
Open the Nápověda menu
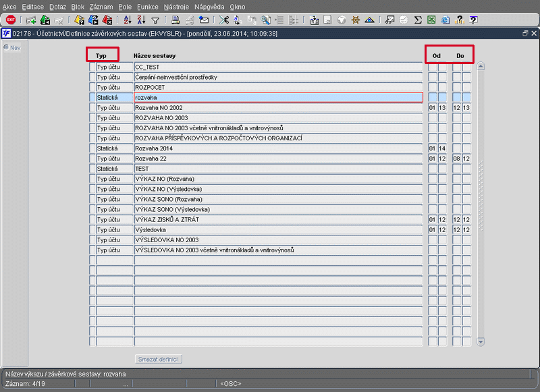tap(209, 7)
